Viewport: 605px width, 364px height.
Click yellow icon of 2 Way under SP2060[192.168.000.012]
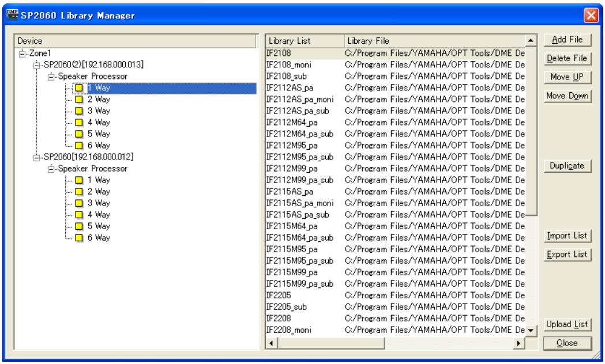click(79, 192)
